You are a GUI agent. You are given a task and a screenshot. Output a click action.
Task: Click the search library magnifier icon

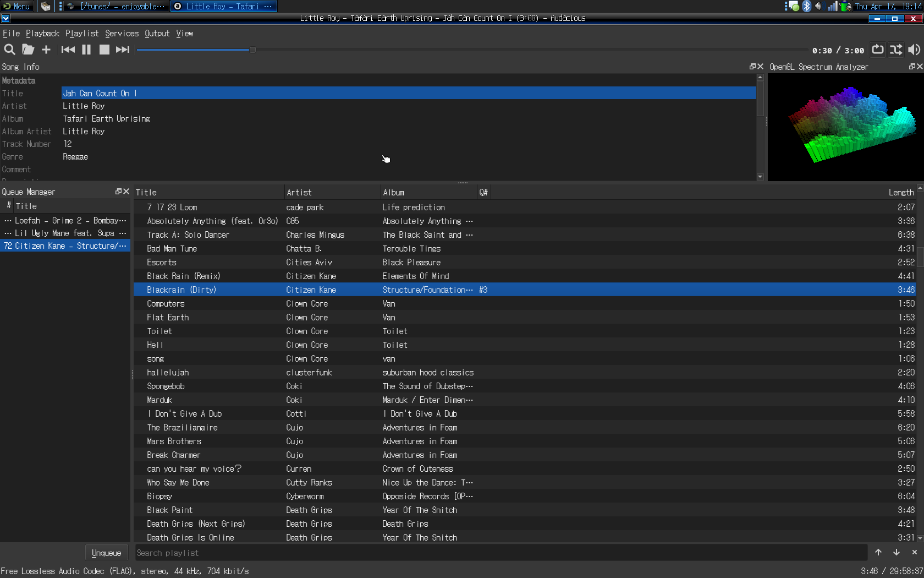pos(9,50)
